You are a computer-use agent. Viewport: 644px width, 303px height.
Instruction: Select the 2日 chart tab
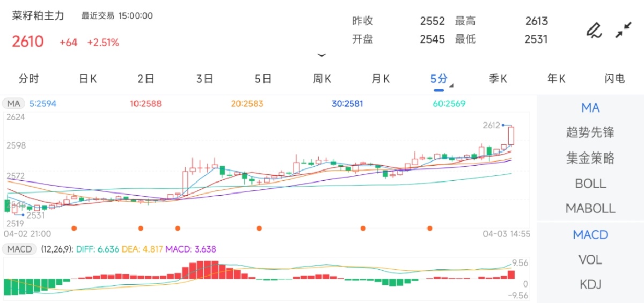(x=146, y=79)
